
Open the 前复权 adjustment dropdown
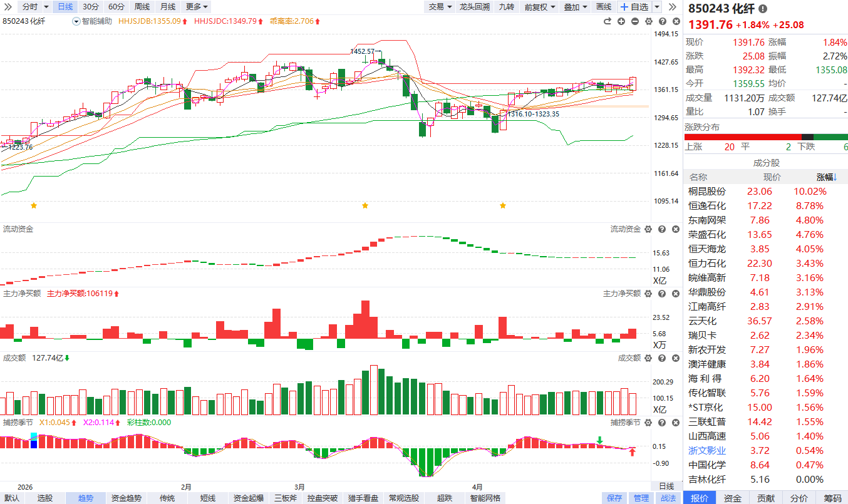540,7
